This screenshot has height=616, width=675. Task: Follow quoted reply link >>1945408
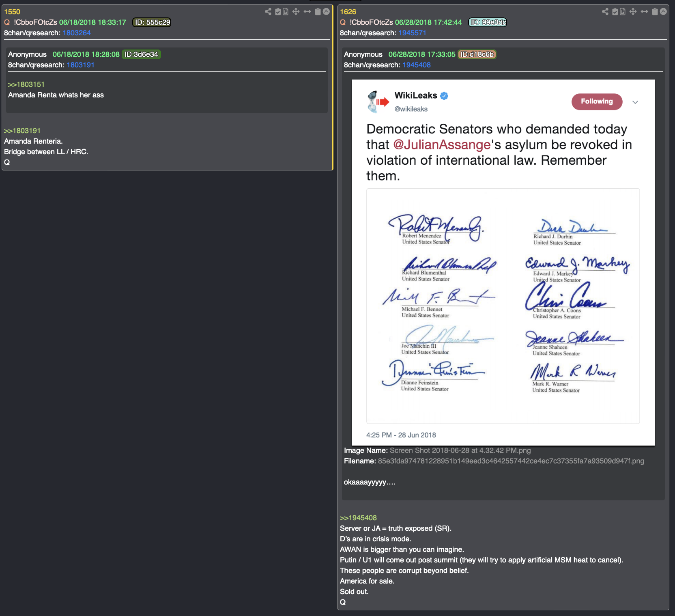point(358,518)
